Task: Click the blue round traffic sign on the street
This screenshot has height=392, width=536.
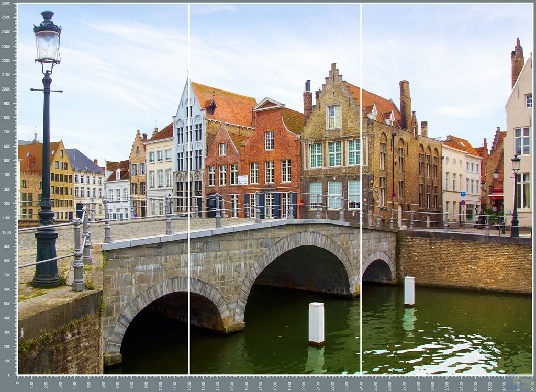Action: point(463,194)
